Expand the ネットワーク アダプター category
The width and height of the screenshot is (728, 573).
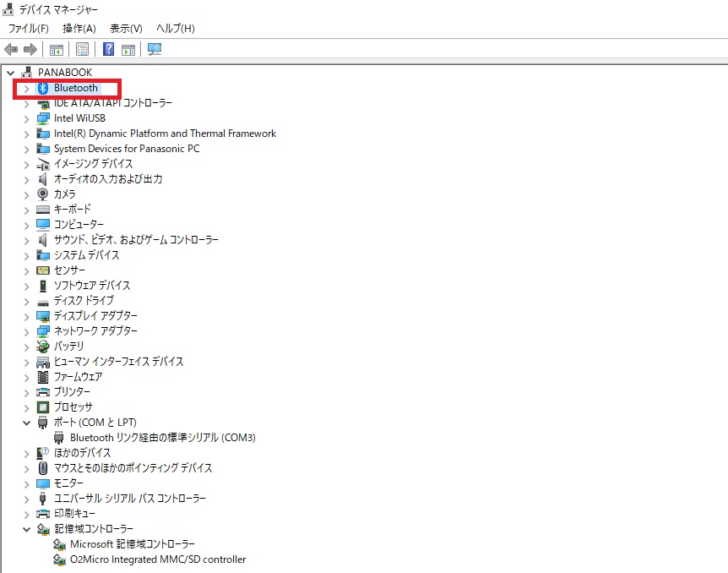click(x=26, y=332)
